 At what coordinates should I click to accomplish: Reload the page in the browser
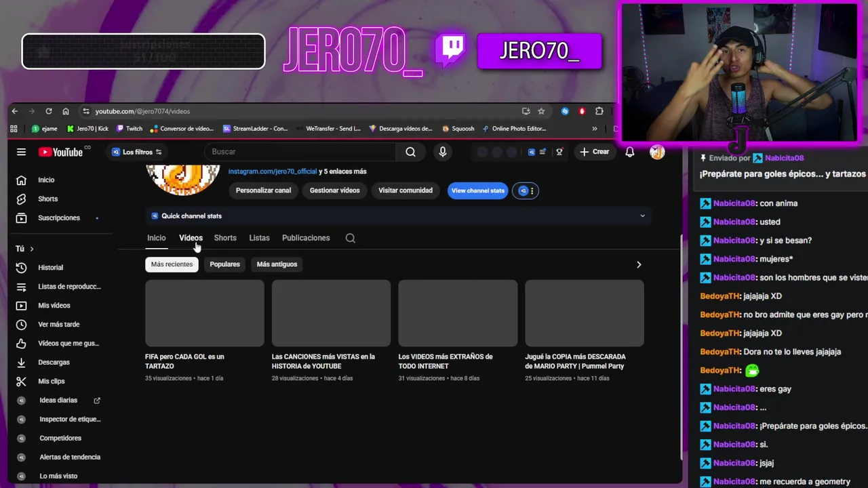click(x=49, y=111)
